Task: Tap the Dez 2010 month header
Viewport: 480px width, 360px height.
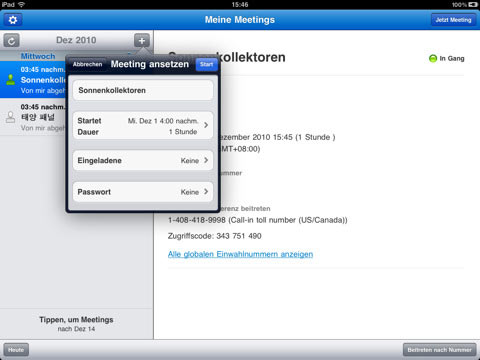Action: pos(76,40)
